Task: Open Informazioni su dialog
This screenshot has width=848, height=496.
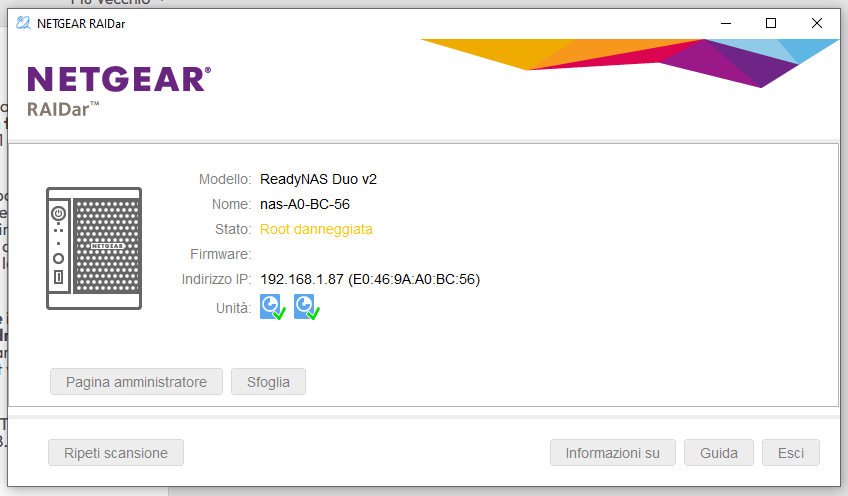Action: click(613, 453)
